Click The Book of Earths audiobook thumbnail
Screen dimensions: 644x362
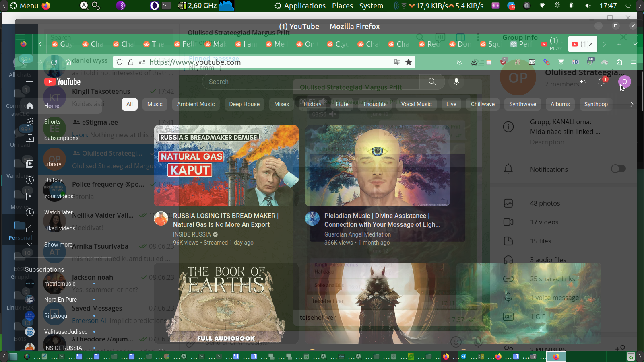(x=226, y=303)
